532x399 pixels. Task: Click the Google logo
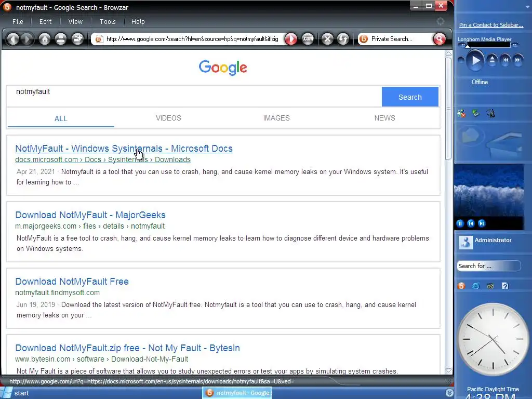coord(223,68)
